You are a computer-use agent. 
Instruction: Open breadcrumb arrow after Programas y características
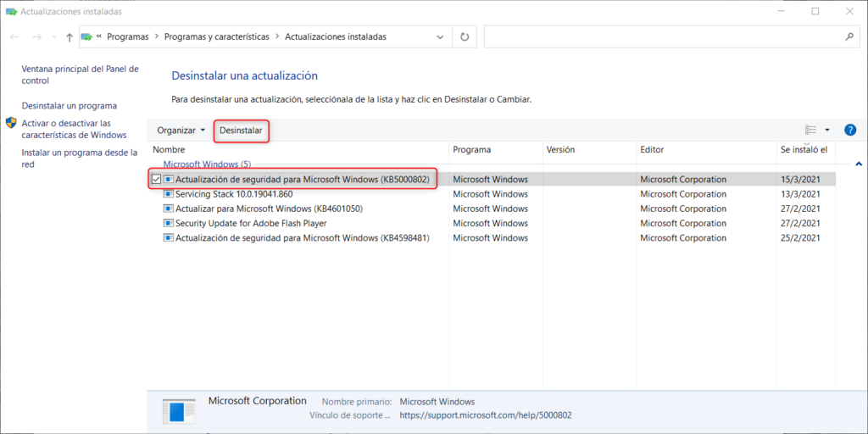[277, 37]
